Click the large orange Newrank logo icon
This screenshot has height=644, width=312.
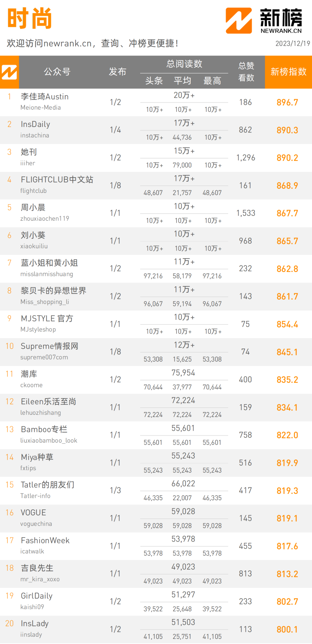coord(239,21)
